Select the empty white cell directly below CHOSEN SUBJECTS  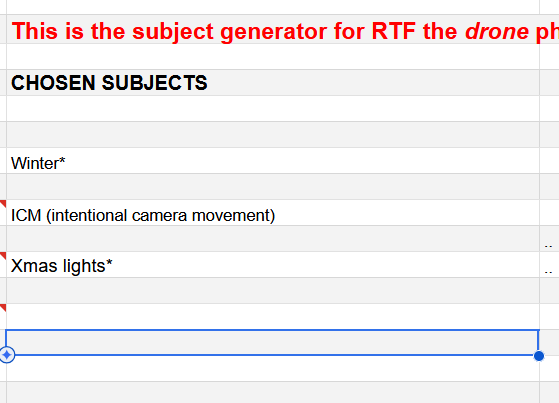(x=273, y=109)
